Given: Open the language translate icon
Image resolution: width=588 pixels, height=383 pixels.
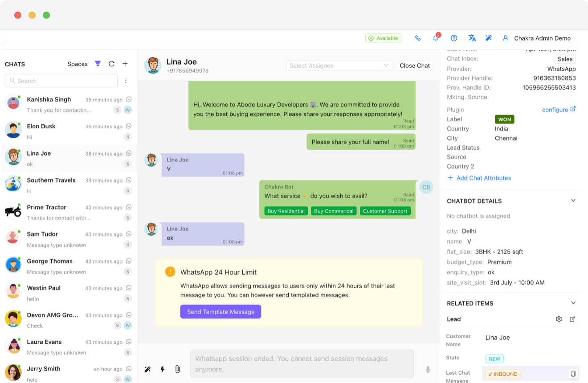Looking at the screenshot, I should [472, 38].
